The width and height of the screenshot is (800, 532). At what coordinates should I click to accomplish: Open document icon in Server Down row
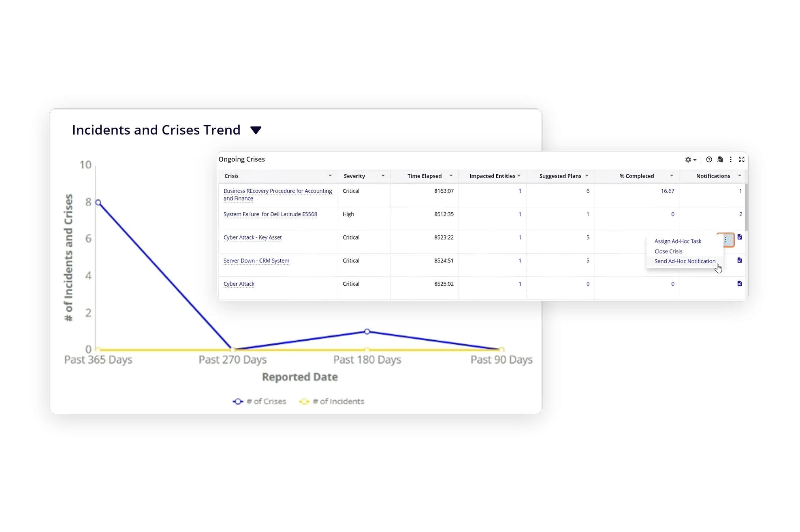click(x=740, y=261)
